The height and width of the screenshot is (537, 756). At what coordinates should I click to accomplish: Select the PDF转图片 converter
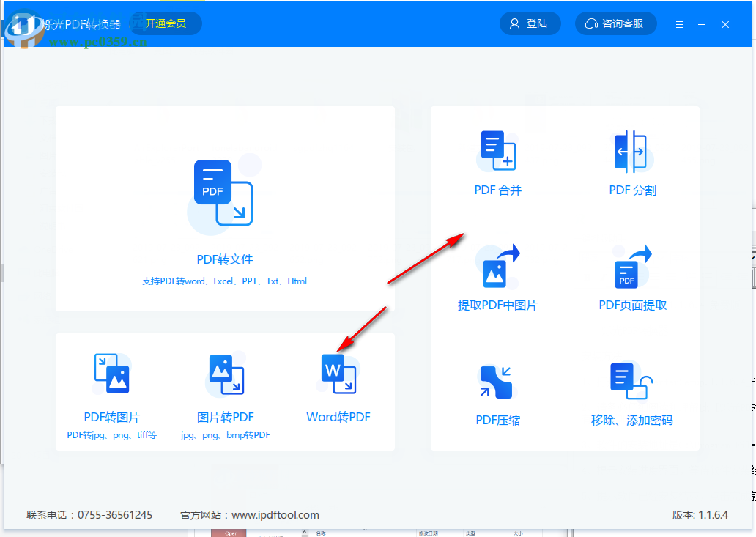111,388
